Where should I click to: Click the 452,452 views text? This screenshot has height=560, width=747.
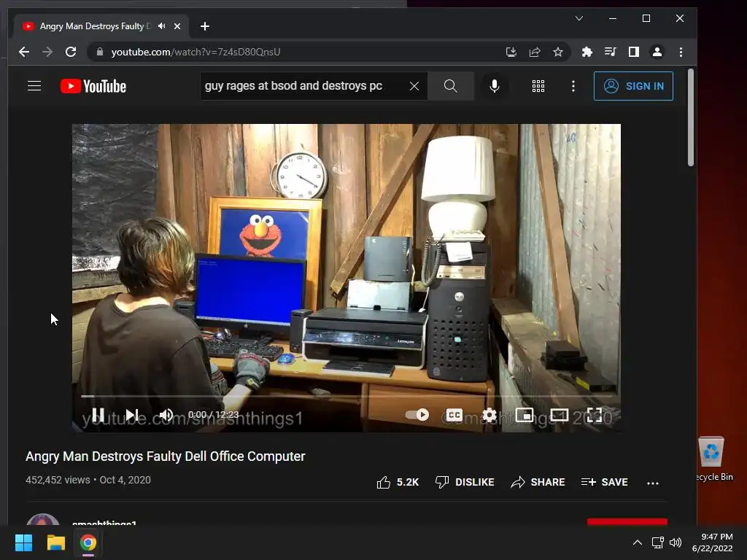coord(58,480)
